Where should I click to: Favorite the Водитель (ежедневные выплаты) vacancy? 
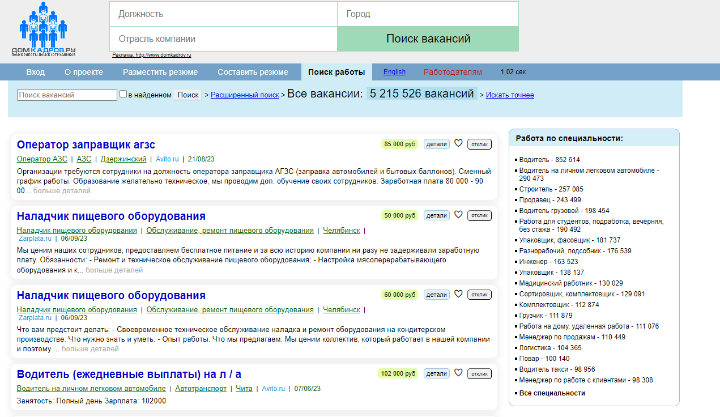[458, 374]
